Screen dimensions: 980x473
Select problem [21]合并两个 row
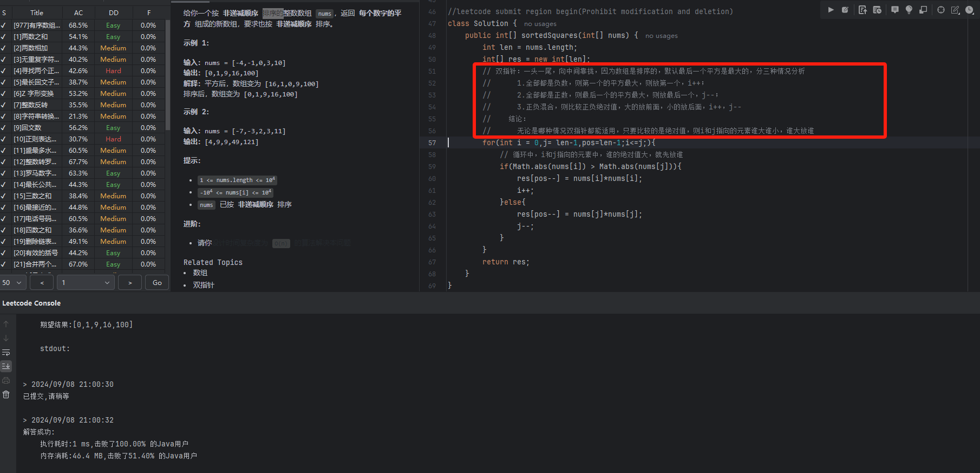pyautogui.click(x=82, y=264)
